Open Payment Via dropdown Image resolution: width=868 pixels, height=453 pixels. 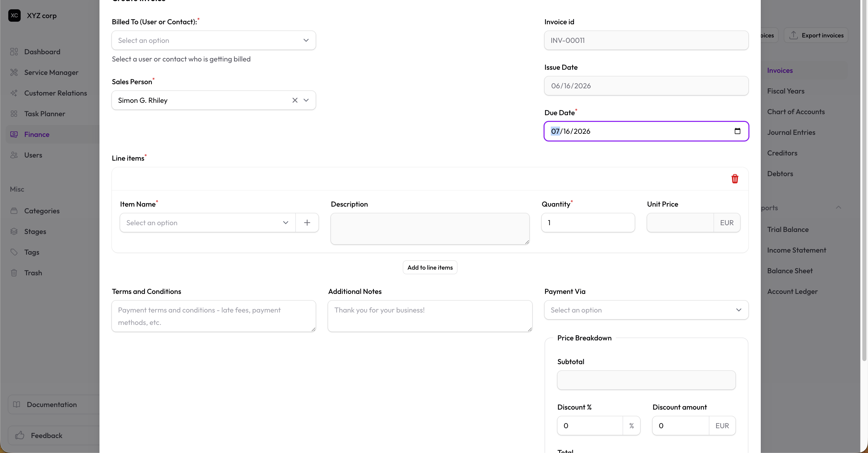point(646,310)
